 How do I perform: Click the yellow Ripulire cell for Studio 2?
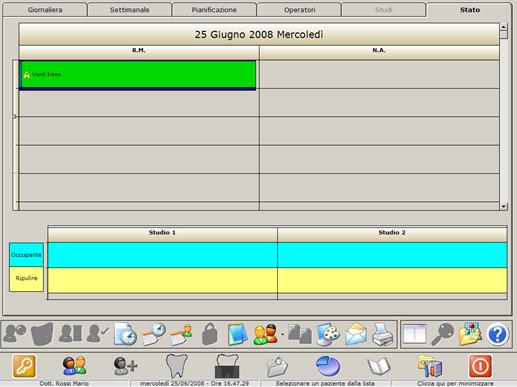tap(392, 280)
